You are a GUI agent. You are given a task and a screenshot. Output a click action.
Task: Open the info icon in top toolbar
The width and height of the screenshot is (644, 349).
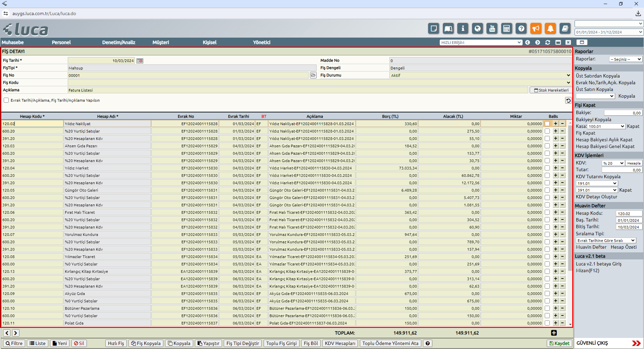(x=463, y=29)
